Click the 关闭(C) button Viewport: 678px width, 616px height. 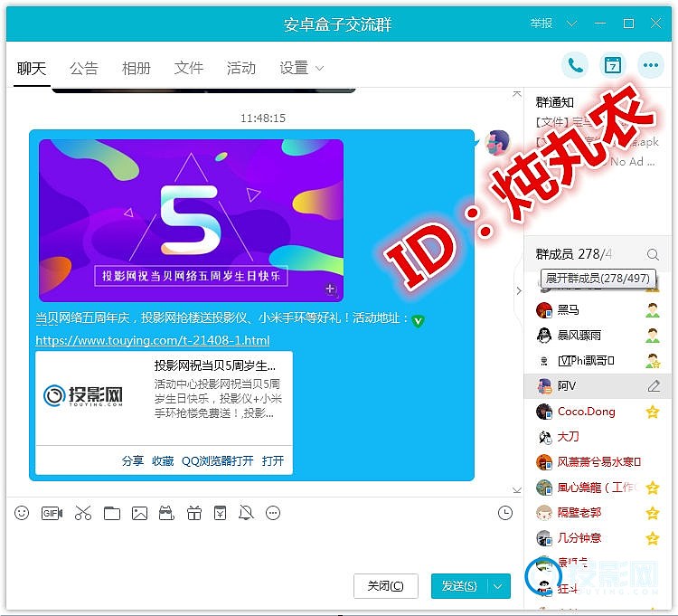386,586
